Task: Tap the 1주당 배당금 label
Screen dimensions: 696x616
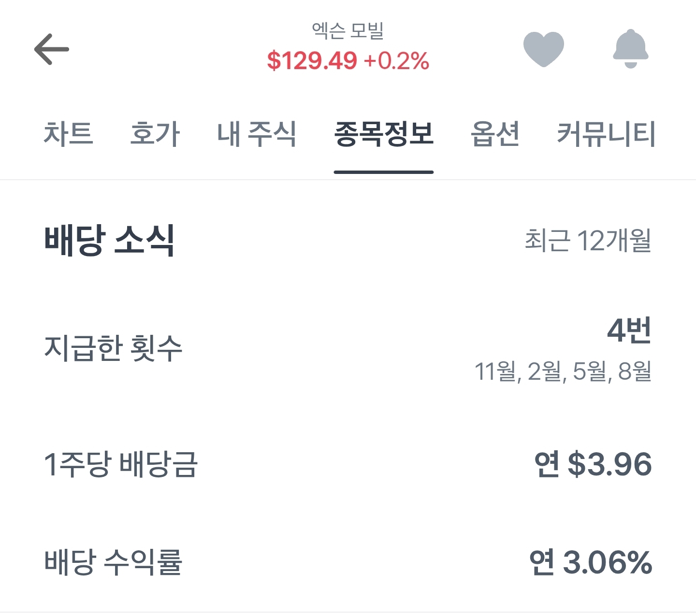Action: (121, 464)
